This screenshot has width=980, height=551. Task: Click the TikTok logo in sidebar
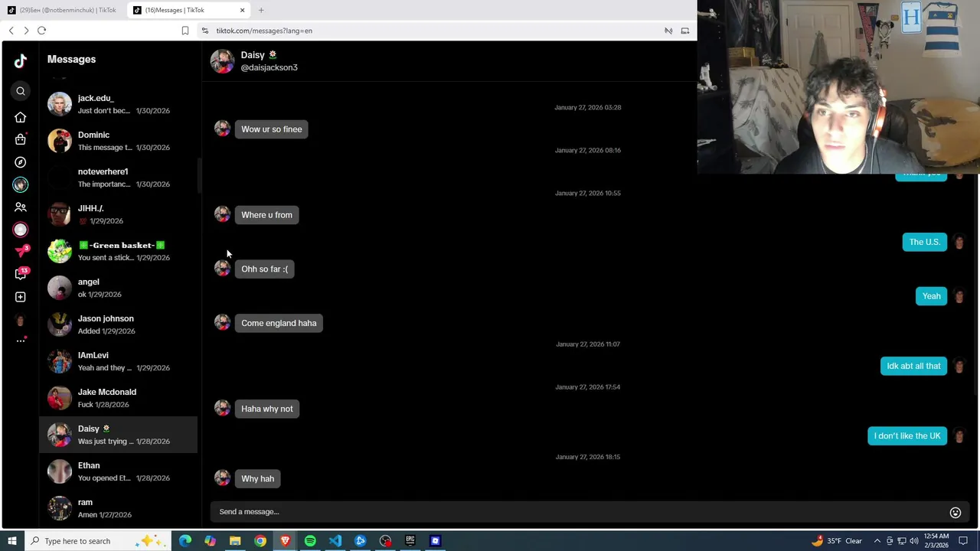(21, 60)
